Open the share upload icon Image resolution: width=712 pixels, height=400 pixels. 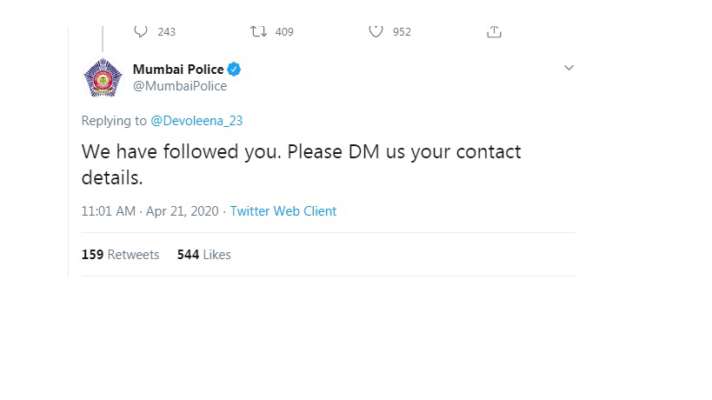(x=494, y=32)
